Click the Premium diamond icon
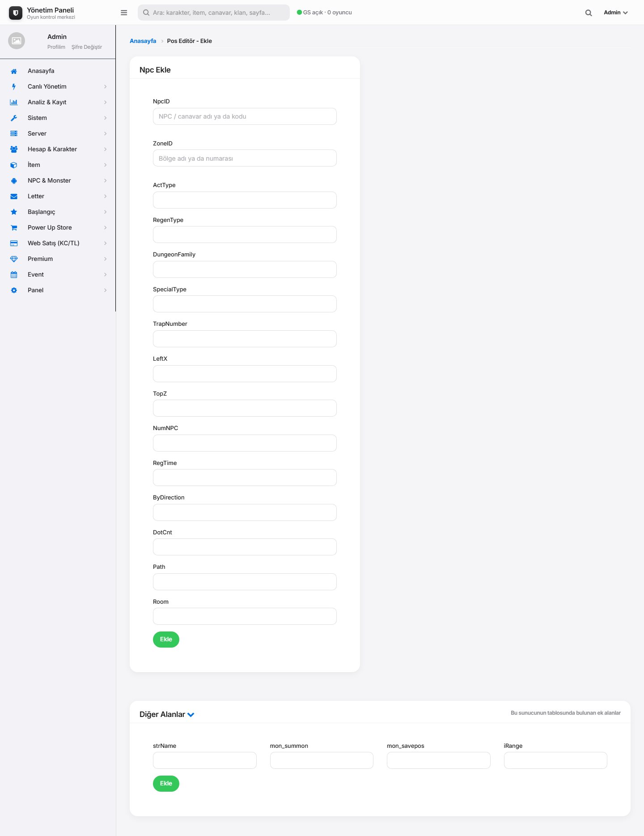 [14, 259]
